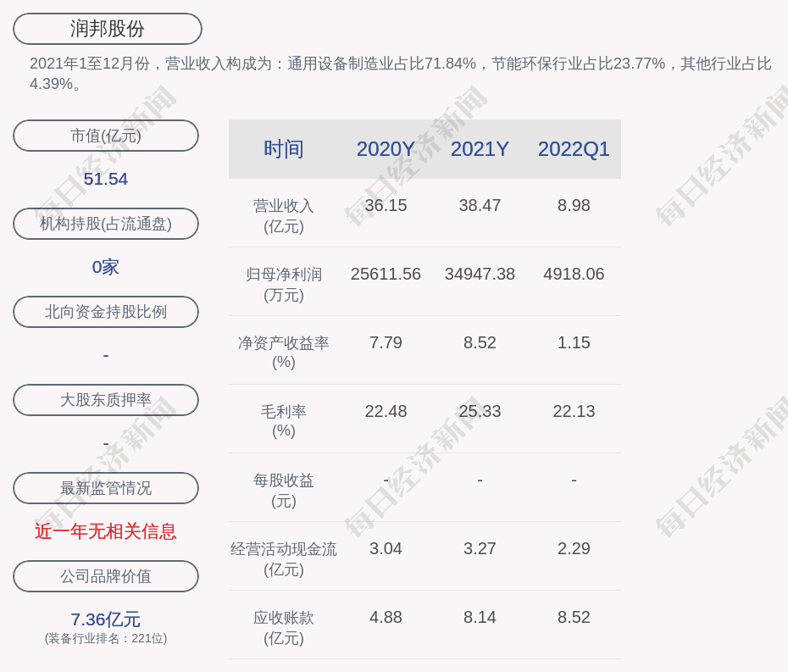Click the 净资产收益率(%) row label

(284, 353)
